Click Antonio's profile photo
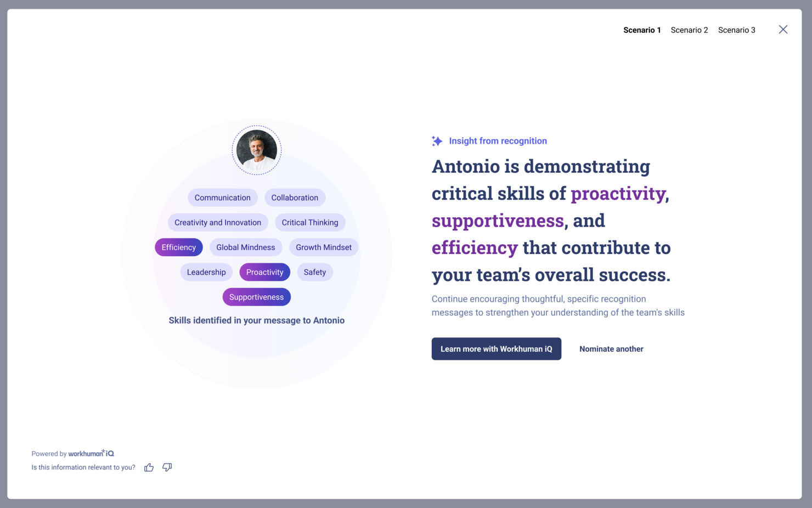Viewport: 812px width, 508px height. point(256,150)
